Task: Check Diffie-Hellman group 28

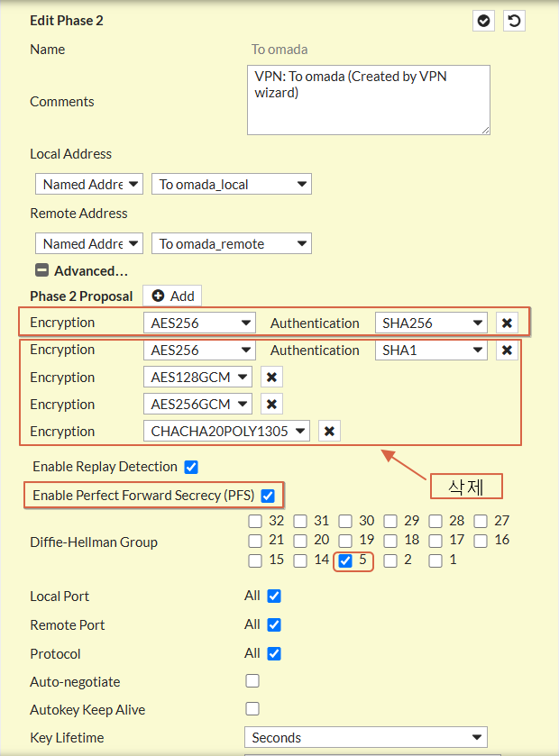Action: click(x=435, y=521)
